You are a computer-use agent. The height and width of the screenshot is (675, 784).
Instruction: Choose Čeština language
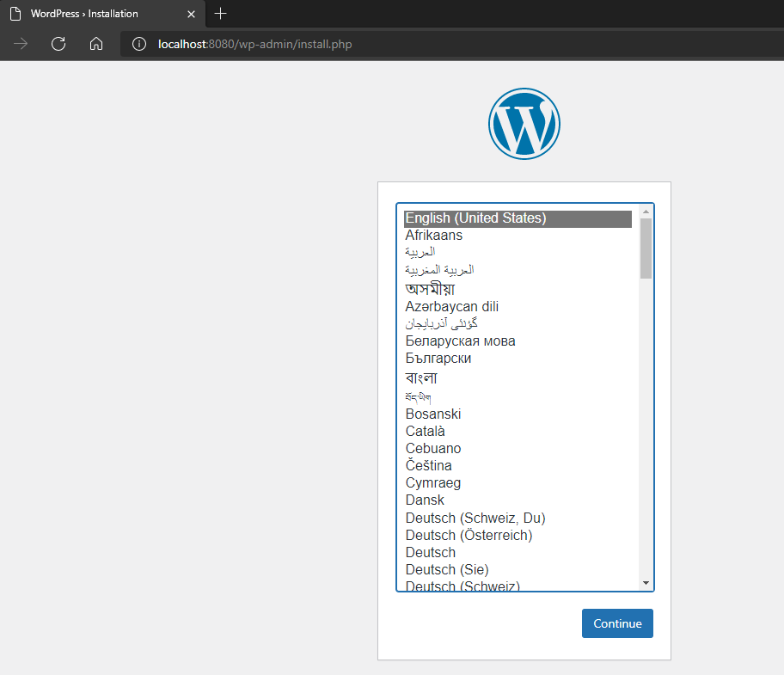(x=518, y=465)
